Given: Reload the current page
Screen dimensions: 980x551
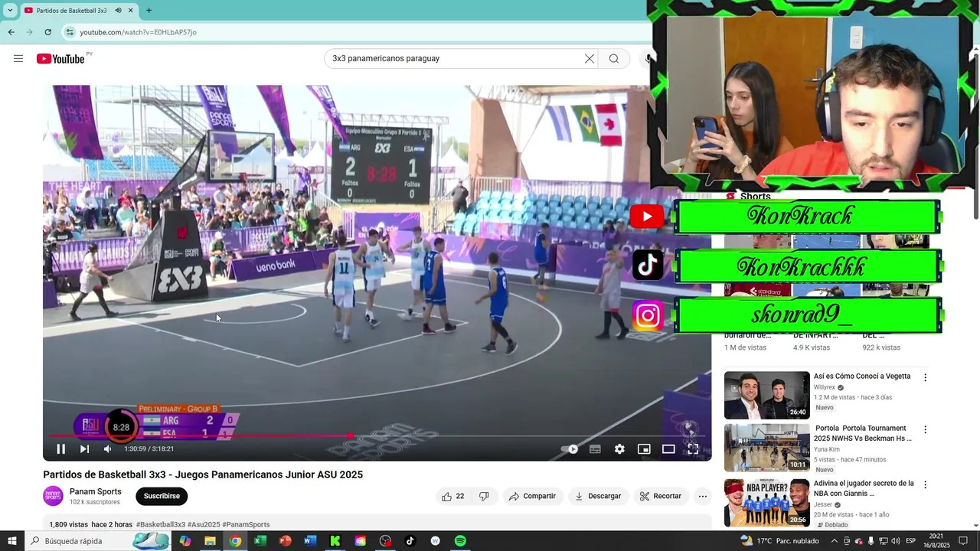Looking at the screenshot, I should [x=47, y=32].
